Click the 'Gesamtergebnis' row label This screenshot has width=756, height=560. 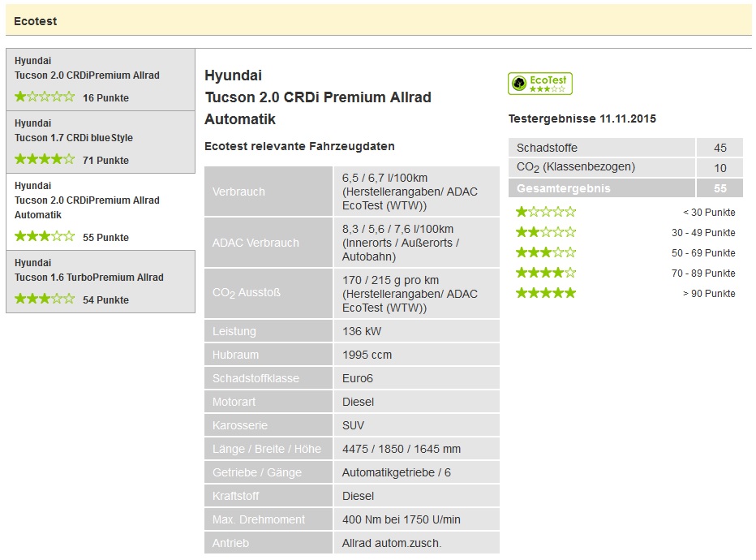point(563,188)
